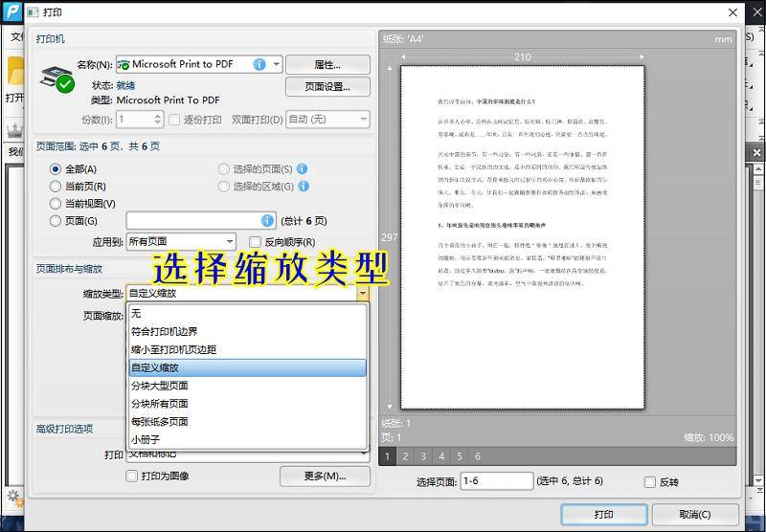
Task: Increase 份数 copies stepper
Action: [157, 116]
